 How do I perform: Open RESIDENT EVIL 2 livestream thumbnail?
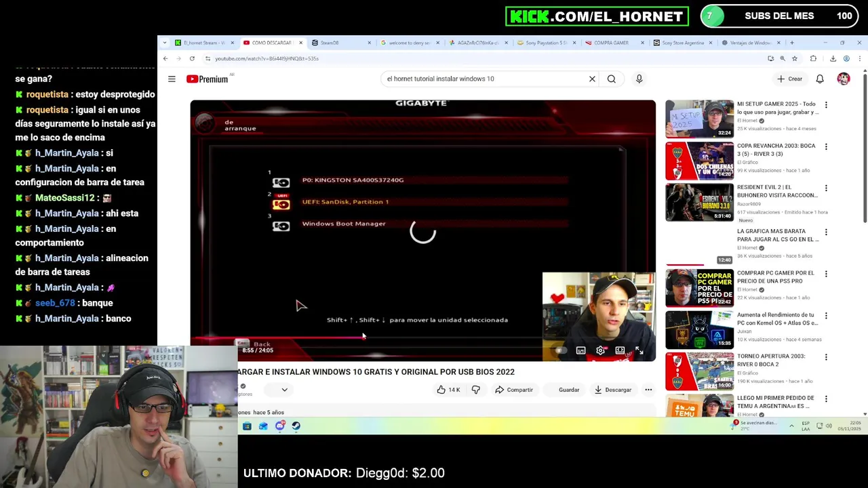pyautogui.click(x=699, y=202)
